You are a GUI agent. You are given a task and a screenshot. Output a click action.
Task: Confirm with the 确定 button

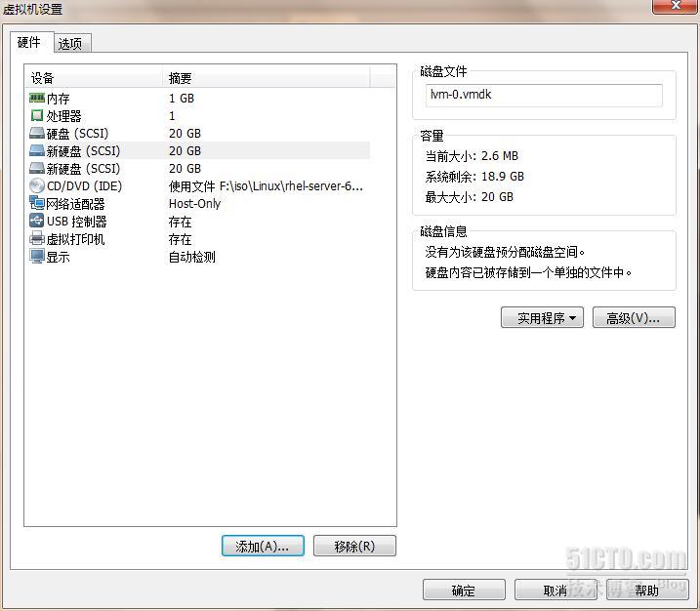click(464, 591)
